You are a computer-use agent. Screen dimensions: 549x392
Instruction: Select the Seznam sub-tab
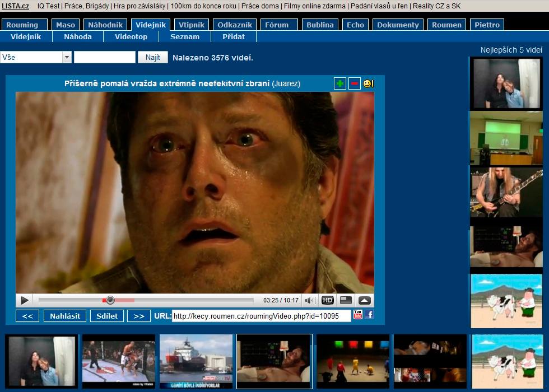185,36
